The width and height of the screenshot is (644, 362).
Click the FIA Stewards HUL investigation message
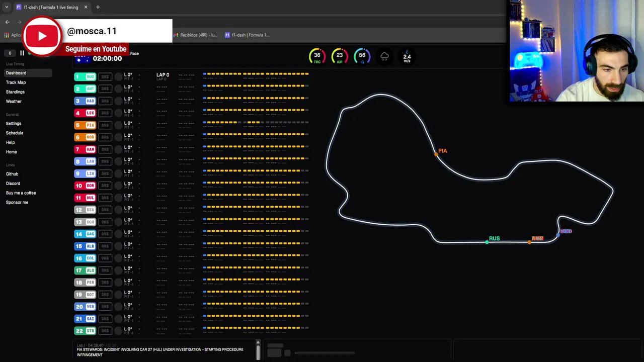160,352
